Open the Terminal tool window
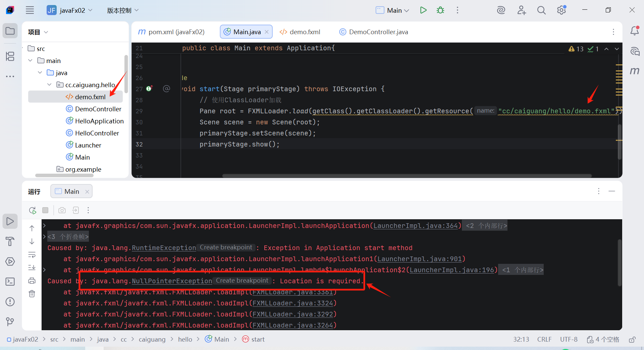The height and width of the screenshot is (350, 644). 10,282
